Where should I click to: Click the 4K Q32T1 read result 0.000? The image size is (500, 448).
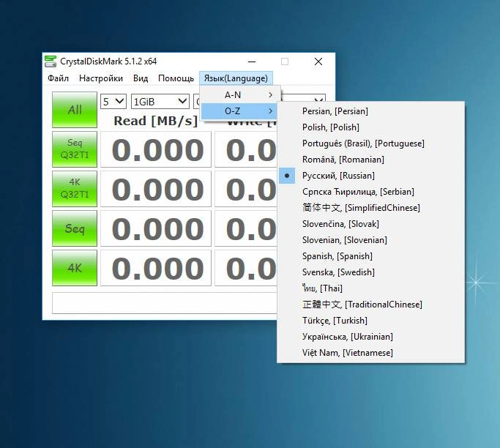click(156, 189)
